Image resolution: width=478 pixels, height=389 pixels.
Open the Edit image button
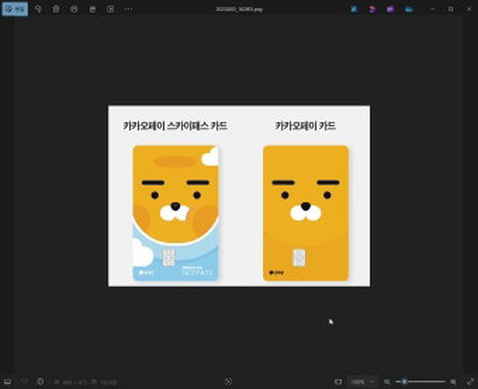[15, 9]
